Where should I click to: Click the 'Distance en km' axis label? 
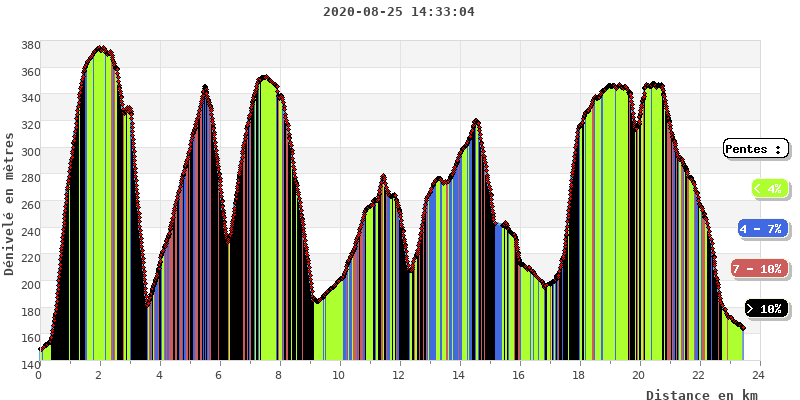click(702, 394)
